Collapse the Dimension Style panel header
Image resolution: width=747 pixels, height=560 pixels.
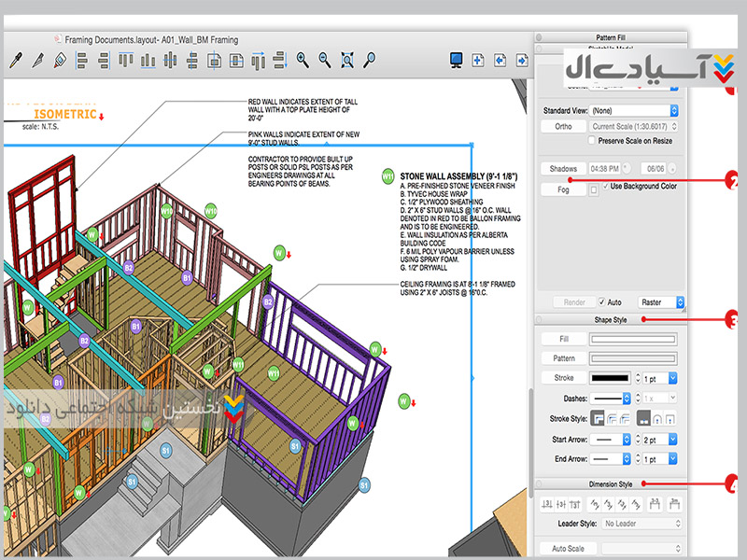(x=612, y=484)
